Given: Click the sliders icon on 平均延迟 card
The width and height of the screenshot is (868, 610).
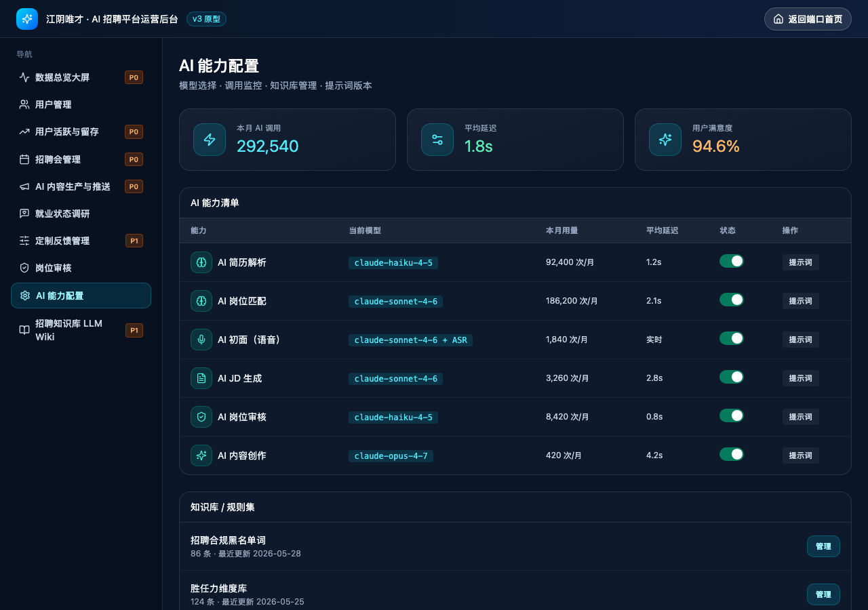Looking at the screenshot, I should (437, 140).
